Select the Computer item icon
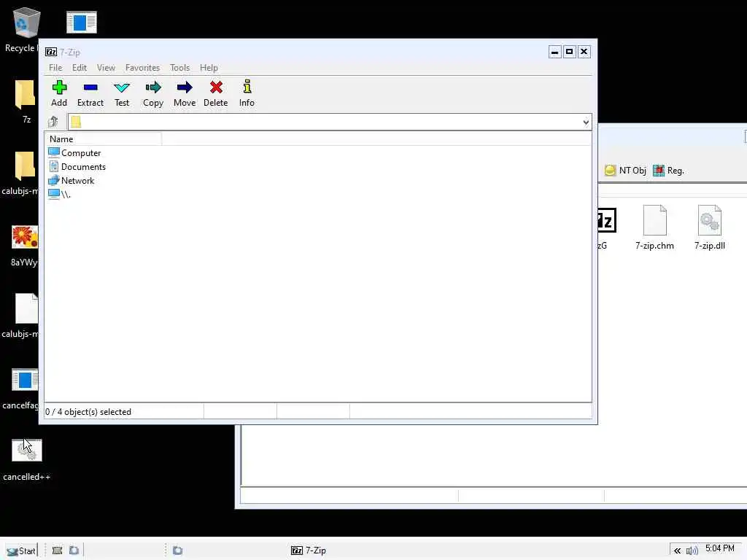 click(x=54, y=152)
